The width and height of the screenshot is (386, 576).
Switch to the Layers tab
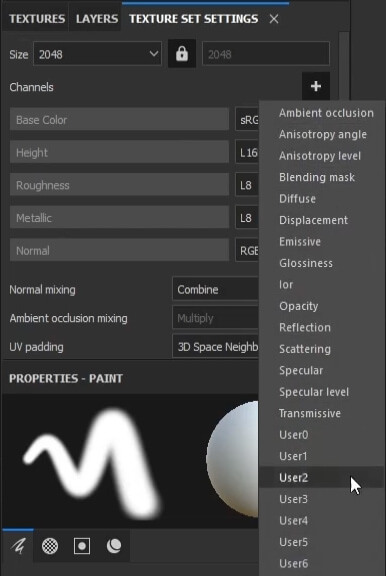(97, 19)
